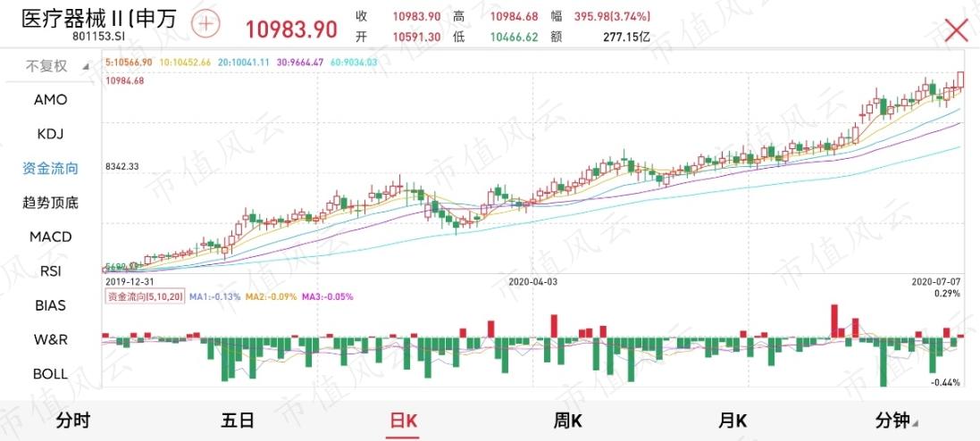Click the open price 10591.30
This screenshot has width=980, height=441.
[x=417, y=37]
